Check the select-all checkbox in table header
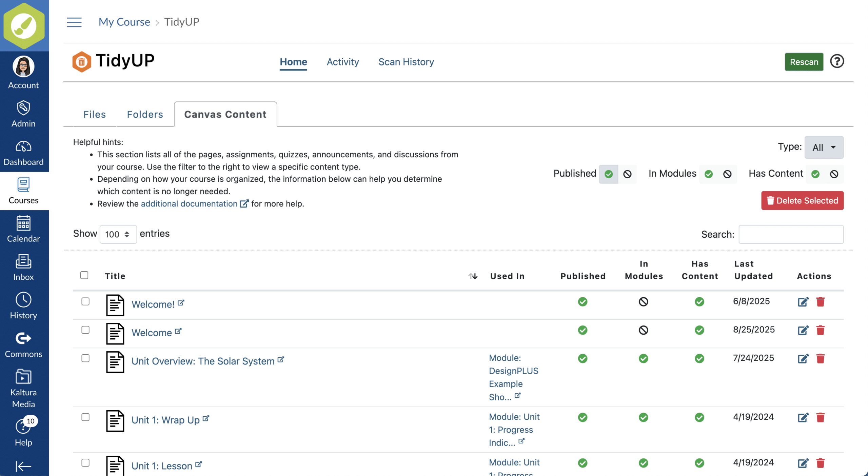 pyautogui.click(x=84, y=275)
